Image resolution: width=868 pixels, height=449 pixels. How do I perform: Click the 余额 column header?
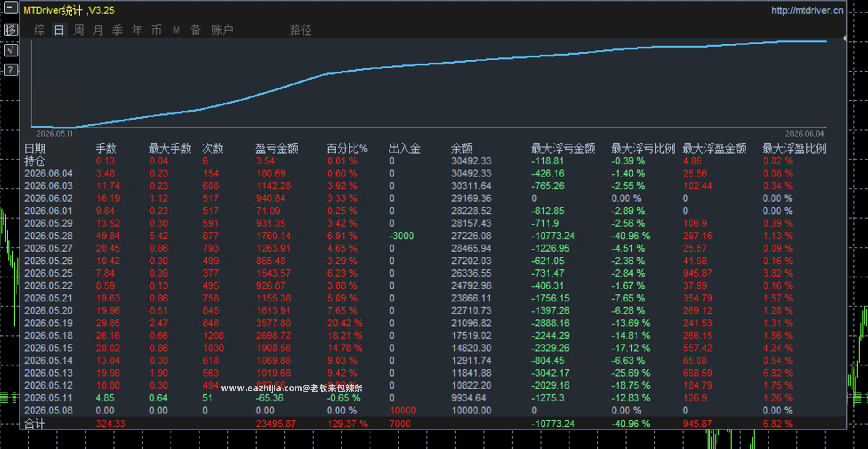(462, 148)
